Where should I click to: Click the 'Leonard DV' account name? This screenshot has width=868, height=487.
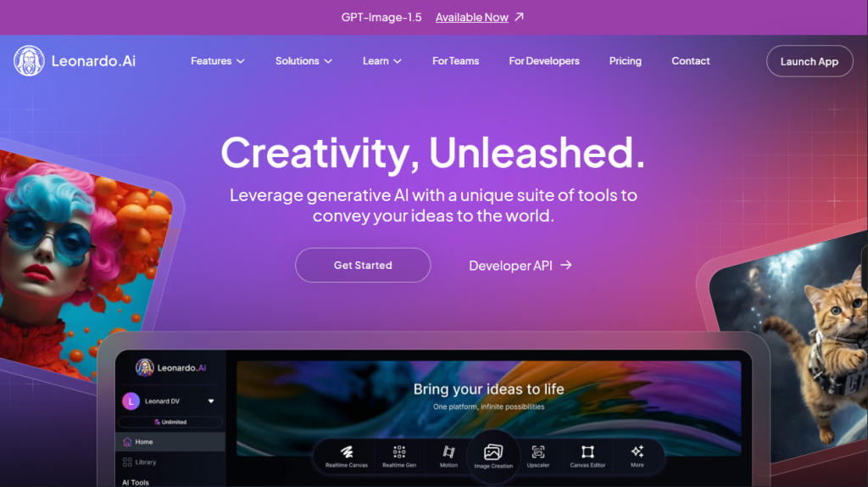(x=162, y=401)
